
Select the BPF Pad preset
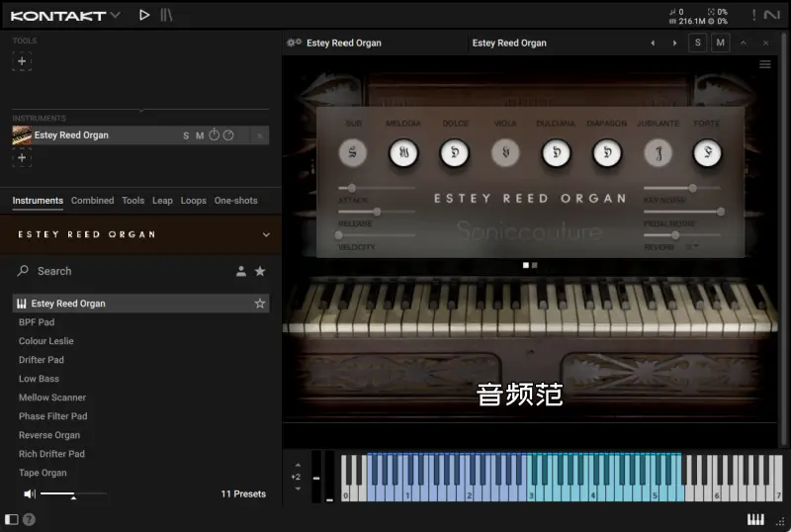click(37, 322)
